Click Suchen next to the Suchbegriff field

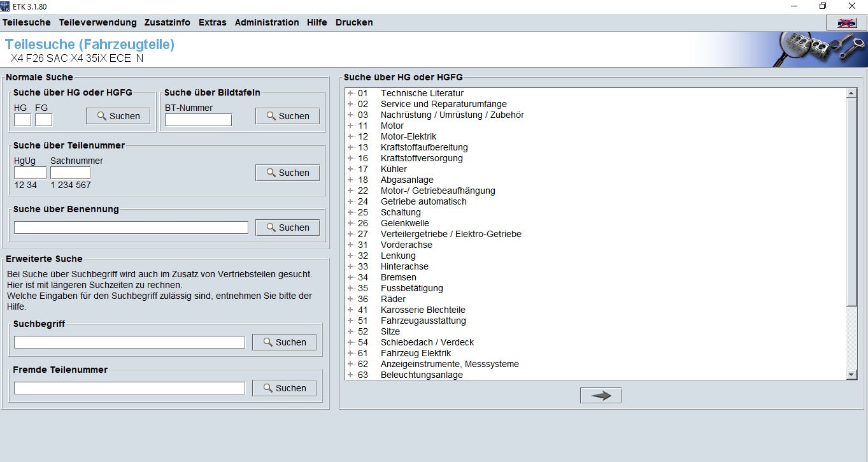click(x=284, y=342)
